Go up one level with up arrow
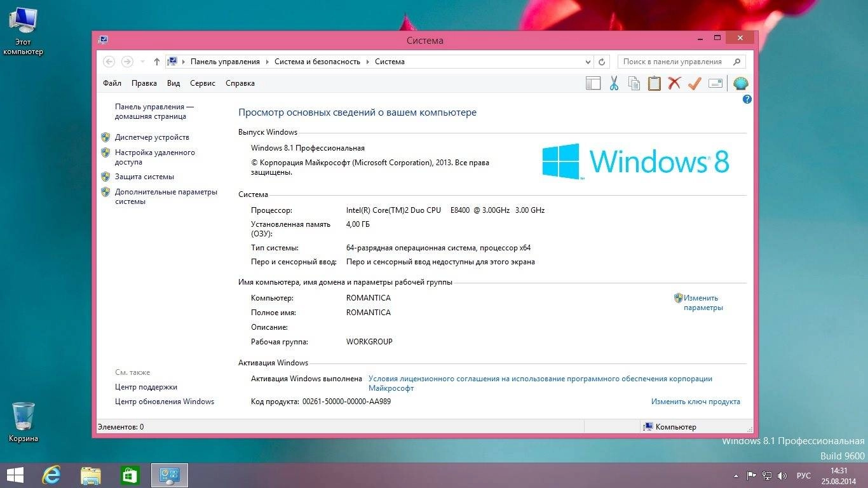868x488 pixels. (157, 62)
